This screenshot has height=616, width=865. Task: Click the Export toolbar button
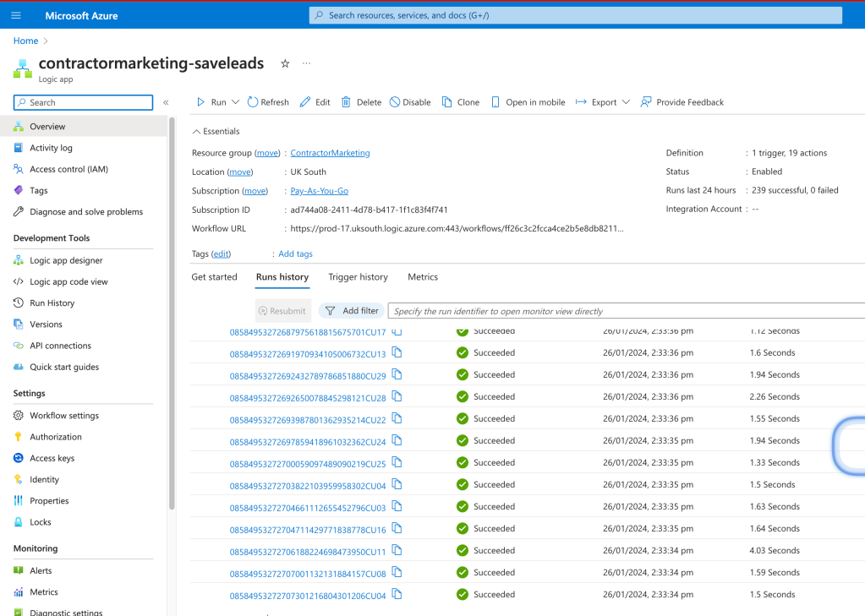tap(596, 102)
